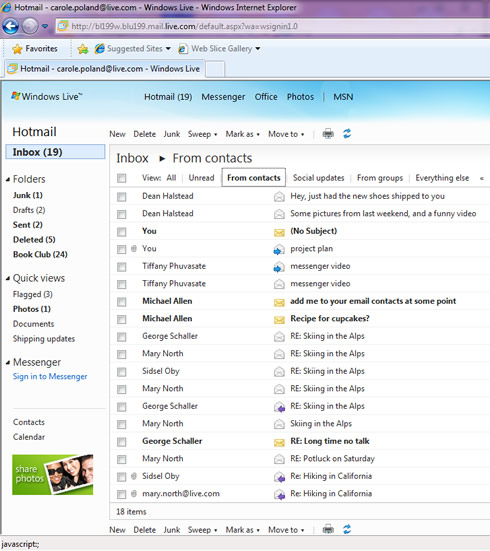This screenshot has height=551, width=490.
Task: Select checkbox for Michael Allen Recipe for cupcakes
Action: click(122, 319)
